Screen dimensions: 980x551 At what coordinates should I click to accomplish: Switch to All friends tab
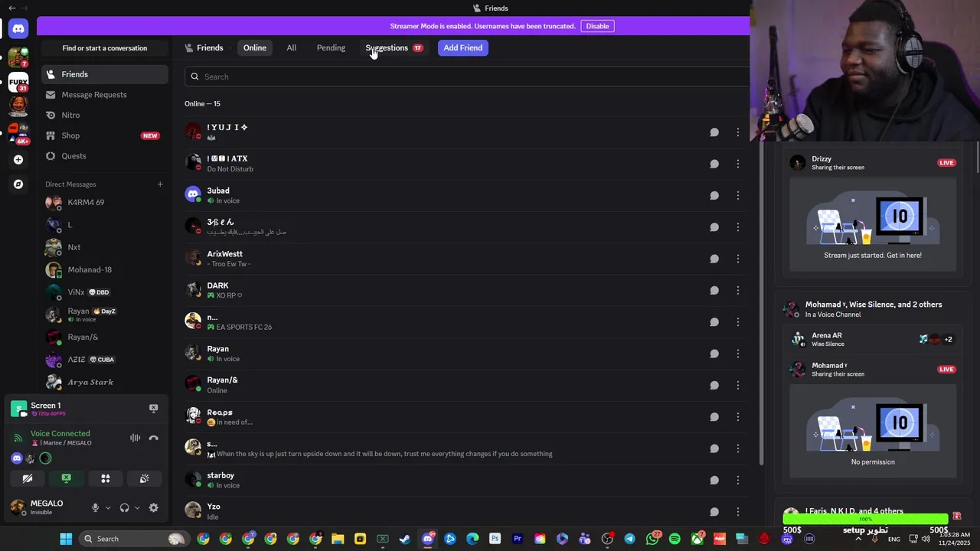click(x=292, y=47)
